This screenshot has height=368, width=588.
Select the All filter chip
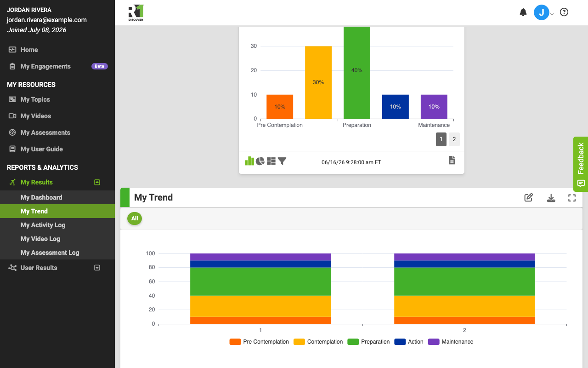[135, 218]
